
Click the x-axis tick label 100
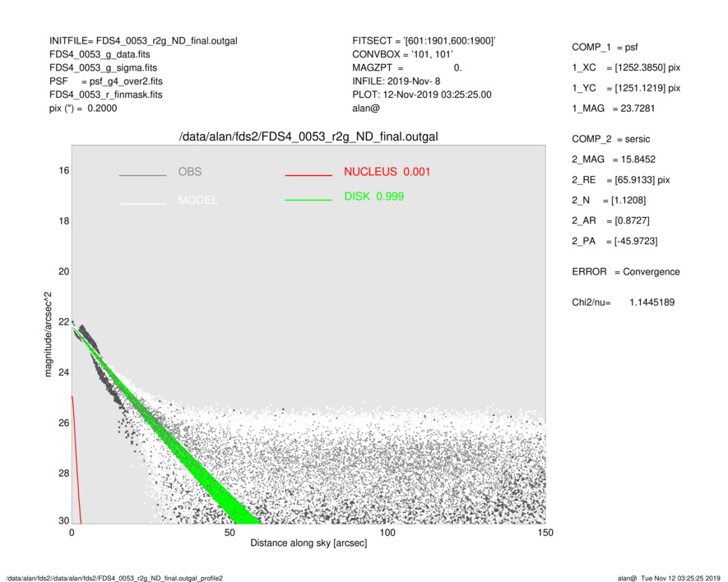pyautogui.click(x=387, y=533)
